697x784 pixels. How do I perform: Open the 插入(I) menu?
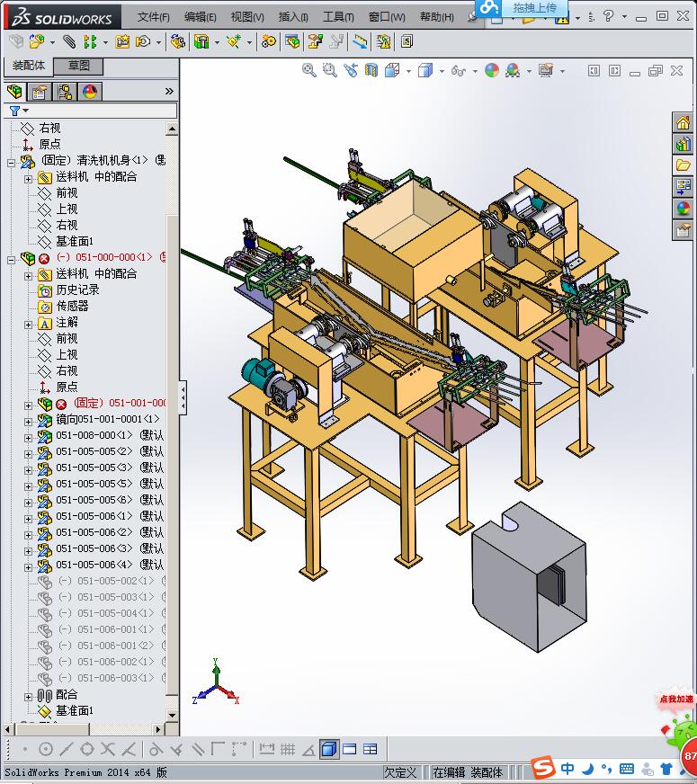(293, 17)
